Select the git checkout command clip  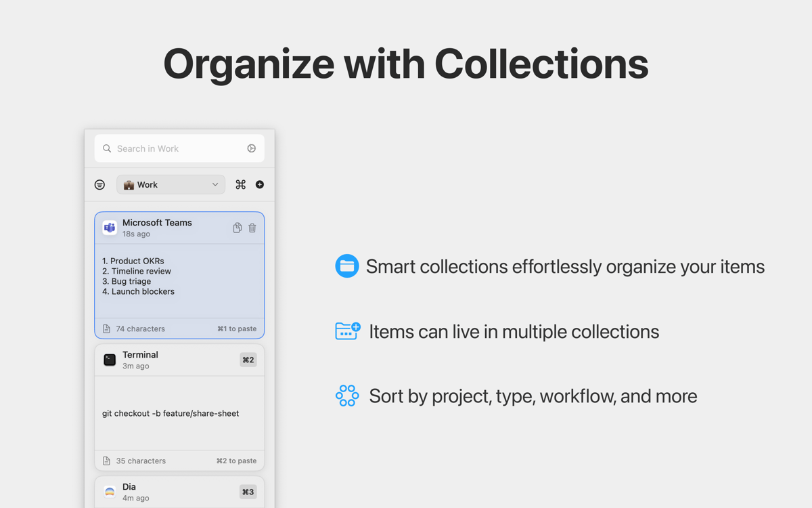click(x=171, y=413)
